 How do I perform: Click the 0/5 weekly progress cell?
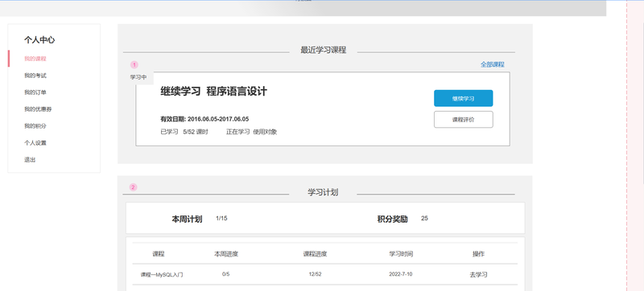pyautogui.click(x=226, y=274)
